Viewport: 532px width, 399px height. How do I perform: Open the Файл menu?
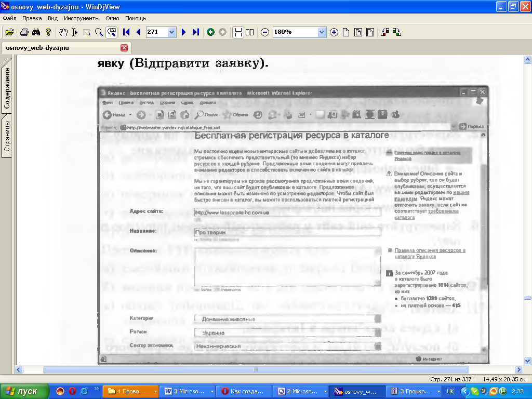tap(9, 18)
